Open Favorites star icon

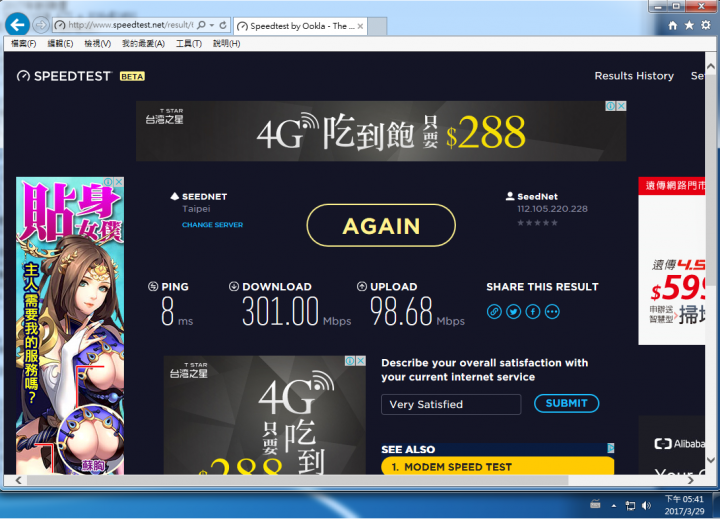[689, 25]
